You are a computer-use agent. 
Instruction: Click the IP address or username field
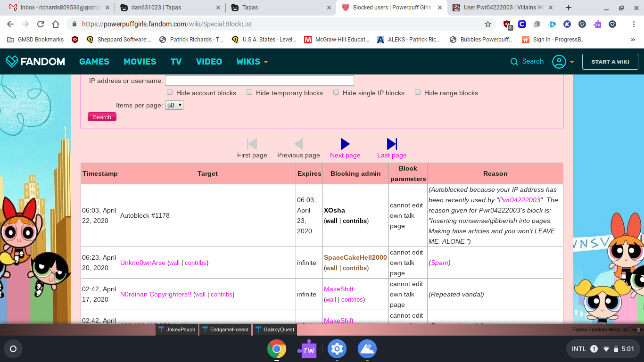click(x=259, y=81)
